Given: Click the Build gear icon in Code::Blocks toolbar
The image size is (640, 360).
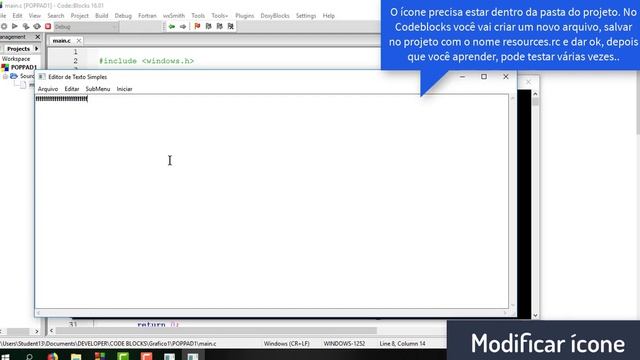Looking at the screenshot, I should pyautogui.click(x=4, y=27).
